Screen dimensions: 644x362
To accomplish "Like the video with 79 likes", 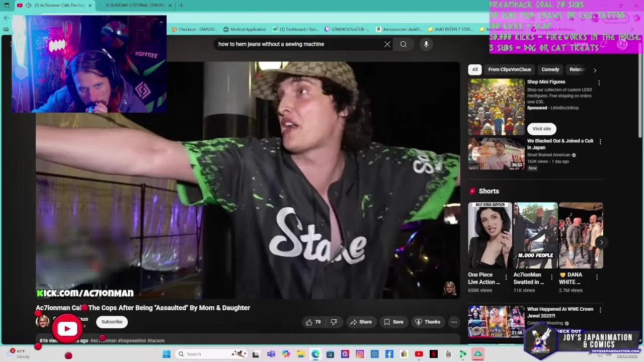I will [313, 322].
